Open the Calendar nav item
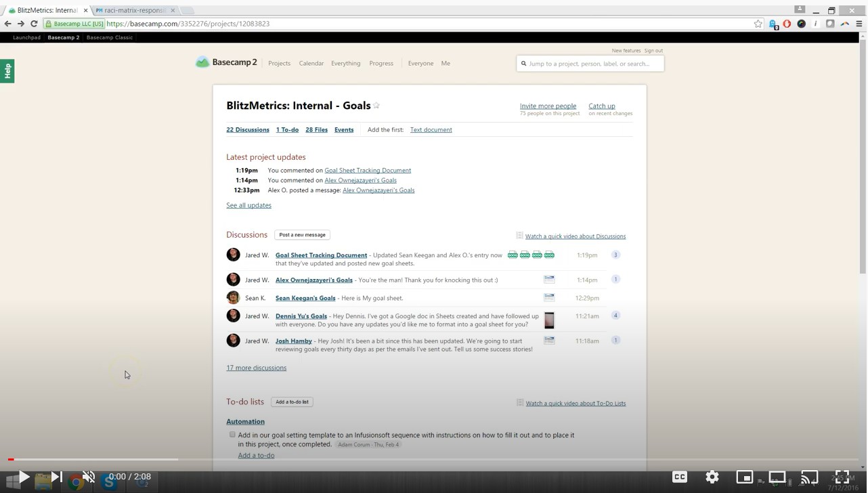Screen dimensions: 868x493 (311, 63)
